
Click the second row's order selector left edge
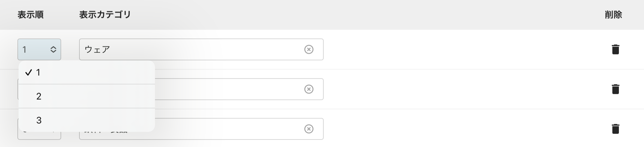(x=18, y=89)
